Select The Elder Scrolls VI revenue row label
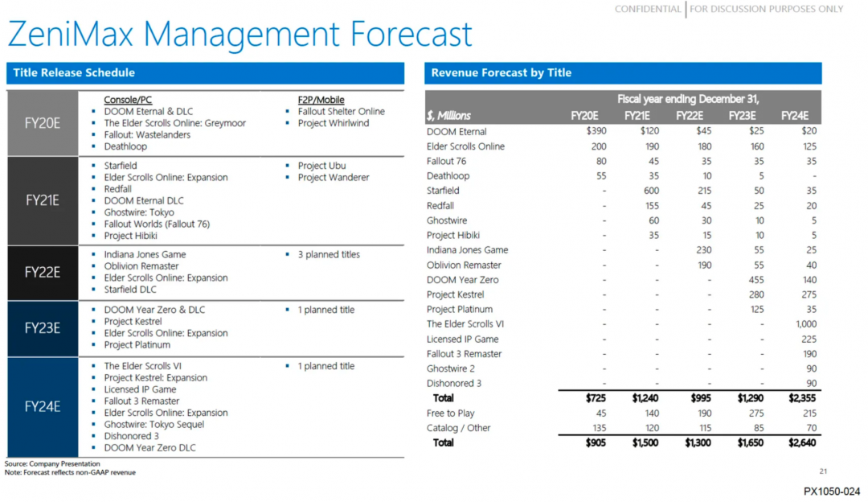Viewport: 868px width, 502px height. 465,324
